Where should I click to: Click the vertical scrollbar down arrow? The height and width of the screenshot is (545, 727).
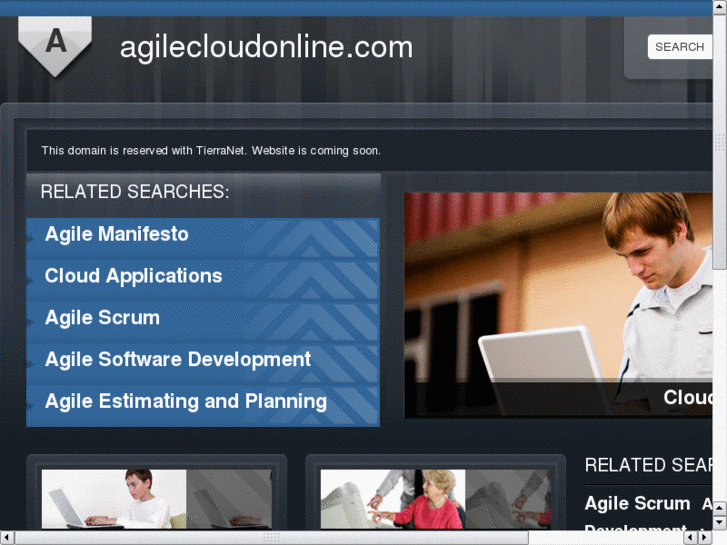point(720,523)
